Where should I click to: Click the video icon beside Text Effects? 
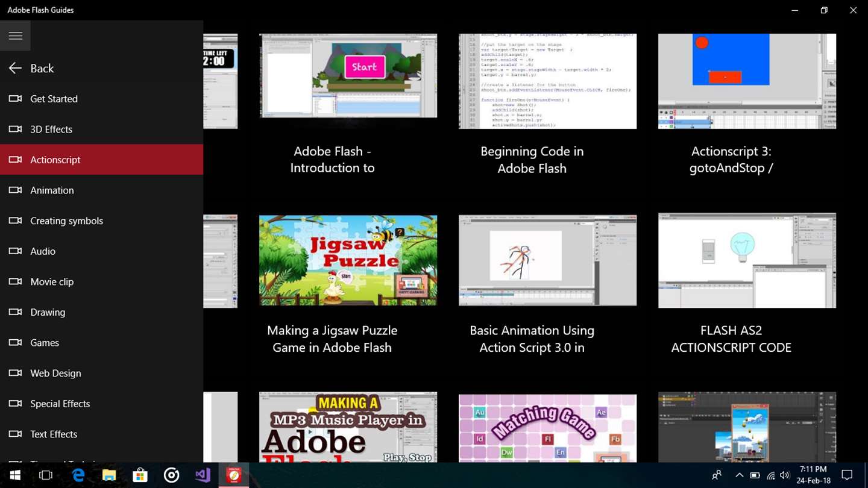(x=15, y=434)
